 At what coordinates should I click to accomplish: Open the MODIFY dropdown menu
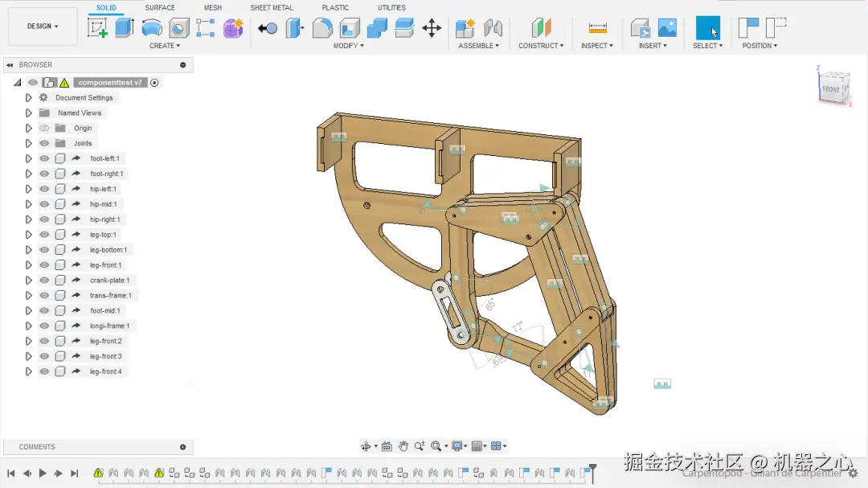(348, 46)
